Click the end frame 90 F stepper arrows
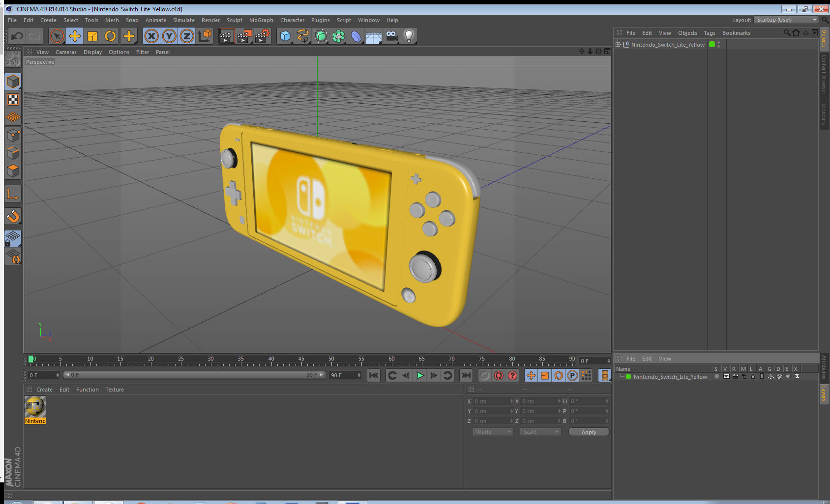The width and height of the screenshot is (830, 504). coord(359,375)
